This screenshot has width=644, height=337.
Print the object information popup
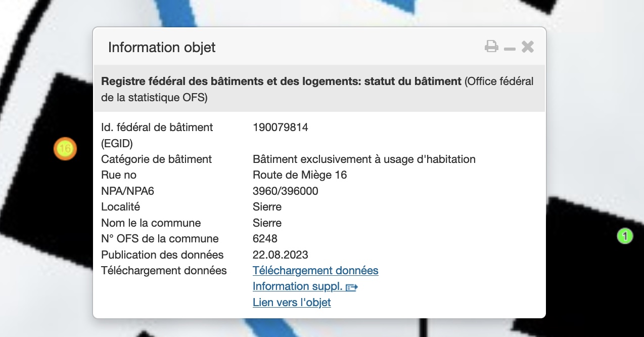[491, 47]
